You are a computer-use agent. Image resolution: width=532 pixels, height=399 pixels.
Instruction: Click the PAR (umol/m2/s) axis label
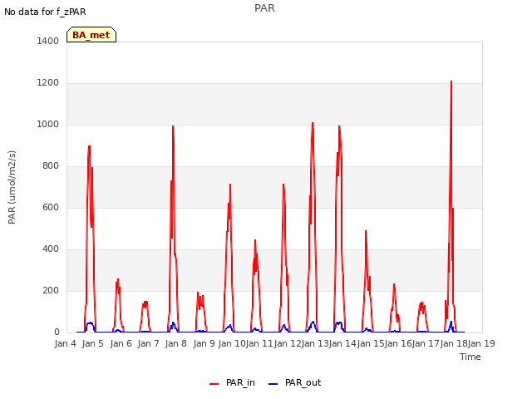(12, 187)
